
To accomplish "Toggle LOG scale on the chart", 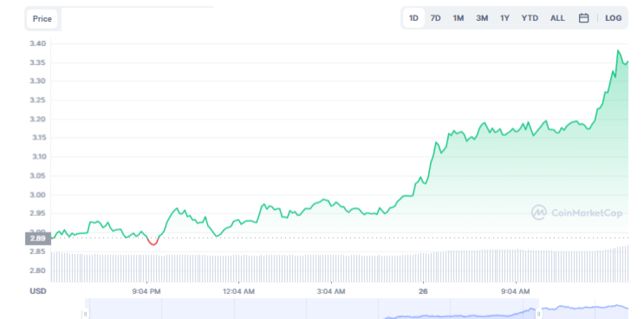I will 613,18.
